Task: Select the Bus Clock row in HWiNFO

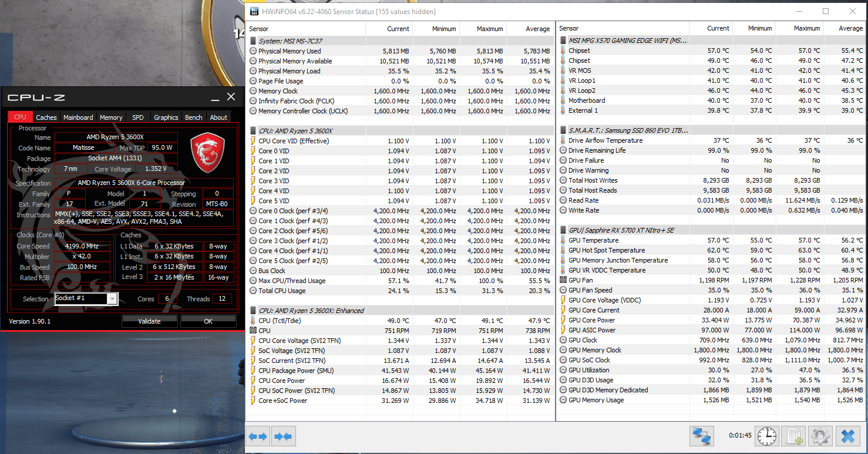Action: [399, 271]
